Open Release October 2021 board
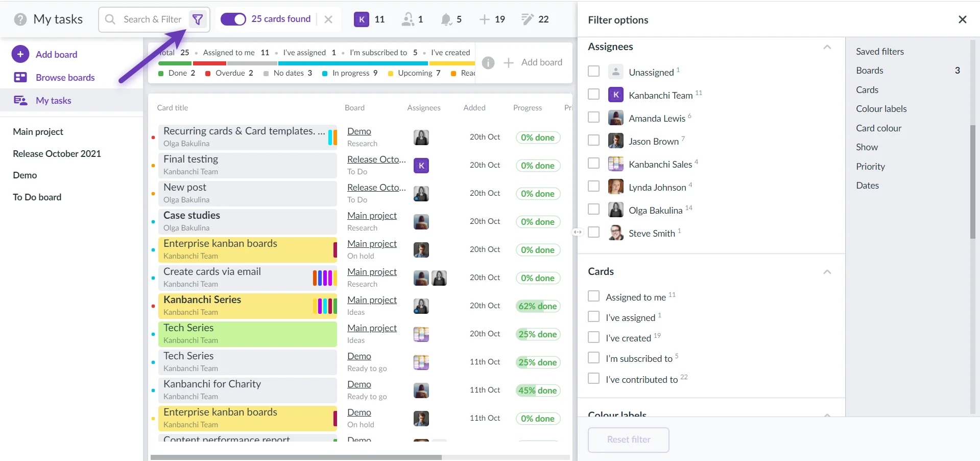 (x=57, y=154)
